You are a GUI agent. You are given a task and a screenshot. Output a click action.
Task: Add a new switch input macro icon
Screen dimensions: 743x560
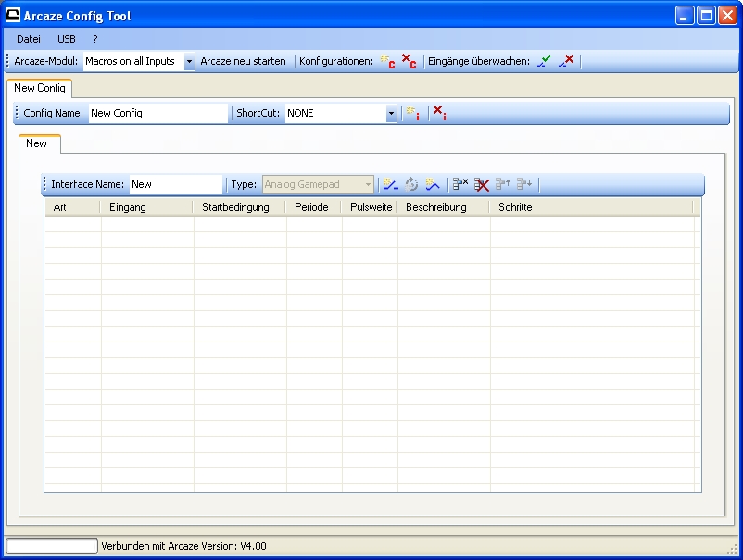point(390,184)
